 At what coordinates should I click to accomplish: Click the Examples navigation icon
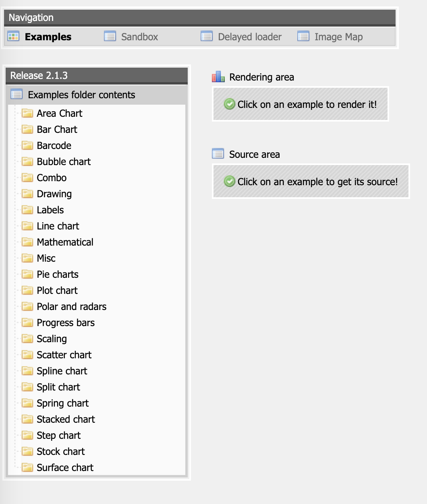pyautogui.click(x=13, y=37)
